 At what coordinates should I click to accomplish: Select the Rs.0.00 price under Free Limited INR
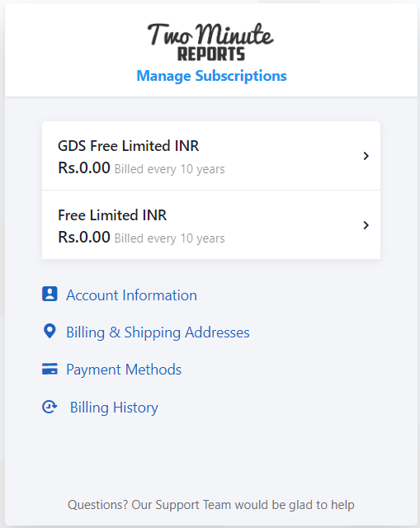(x=84, y=237)
